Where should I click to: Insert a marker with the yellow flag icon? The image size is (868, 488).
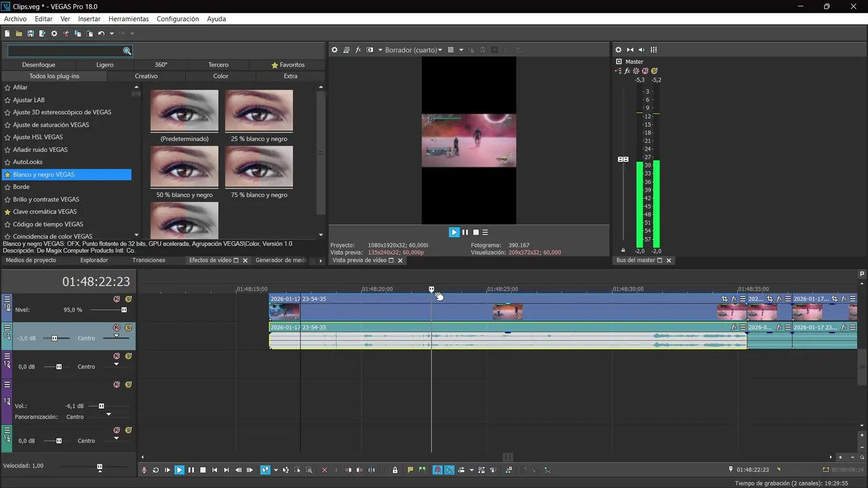point(410,470)
